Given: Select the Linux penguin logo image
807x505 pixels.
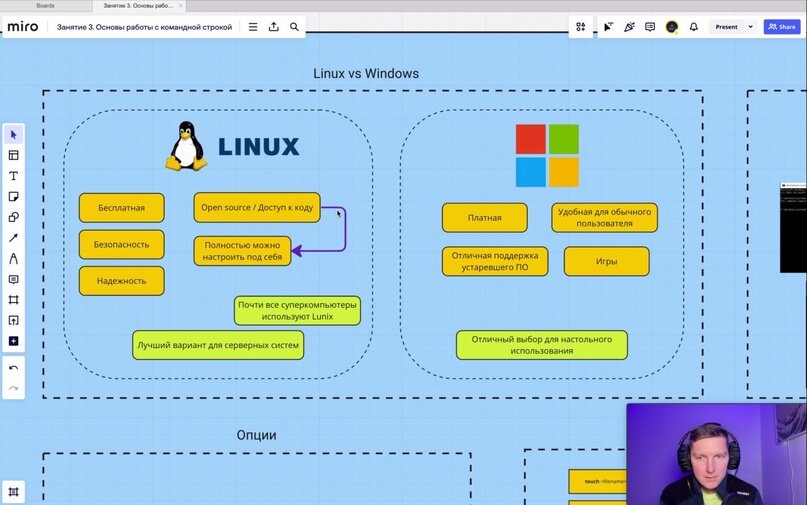Looking at the screenshot, I should (186, 146).
